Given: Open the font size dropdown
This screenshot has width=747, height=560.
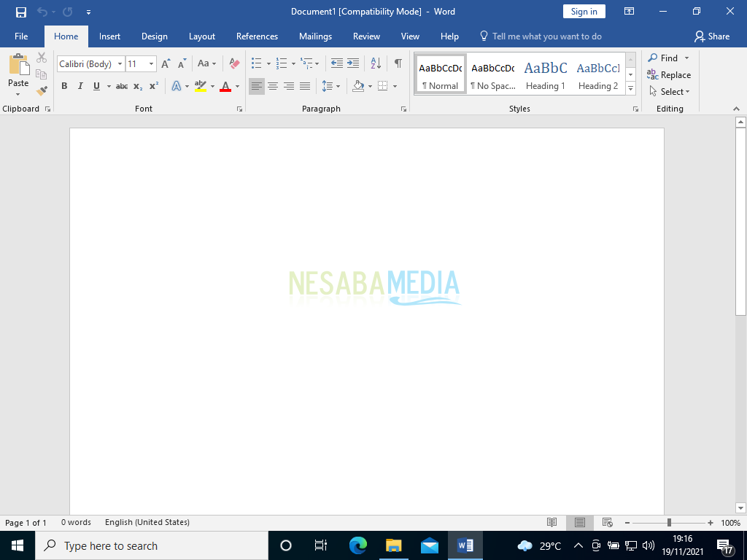Looking at the screenshot, I should pos(152,64).
